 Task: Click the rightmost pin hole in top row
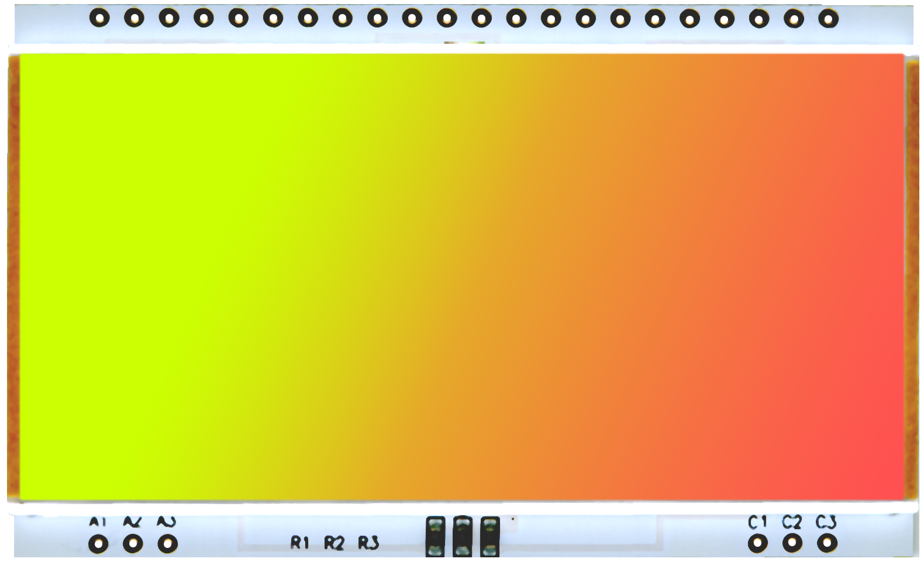tap(828, 18)
